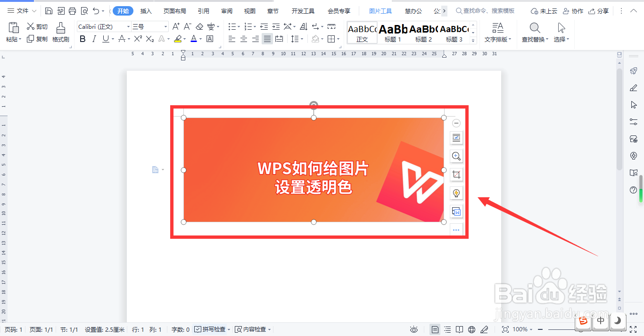This screenshot has width=644, height=336.
Task: Expand the line spacing dropdown
Action: click(302, 39)
